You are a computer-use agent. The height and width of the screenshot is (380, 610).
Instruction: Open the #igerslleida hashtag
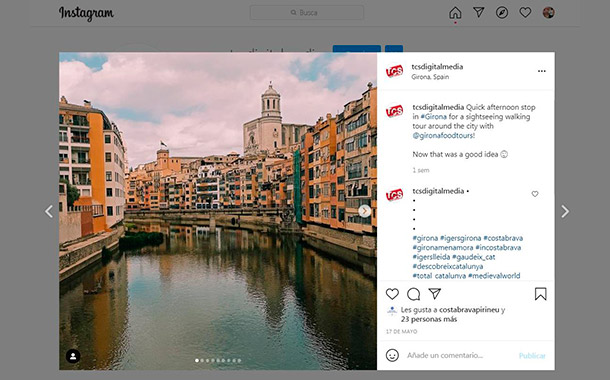click(x=431, y=257)
